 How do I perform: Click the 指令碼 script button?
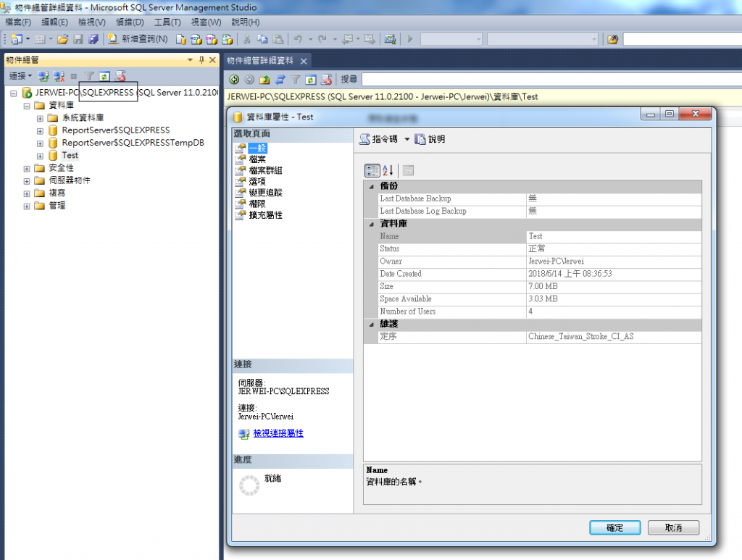coord(378,139)
